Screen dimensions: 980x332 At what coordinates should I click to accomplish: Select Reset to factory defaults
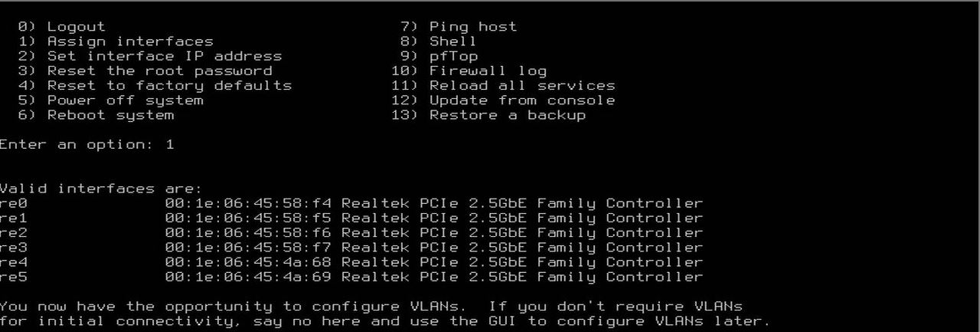(x=169, y=85)
